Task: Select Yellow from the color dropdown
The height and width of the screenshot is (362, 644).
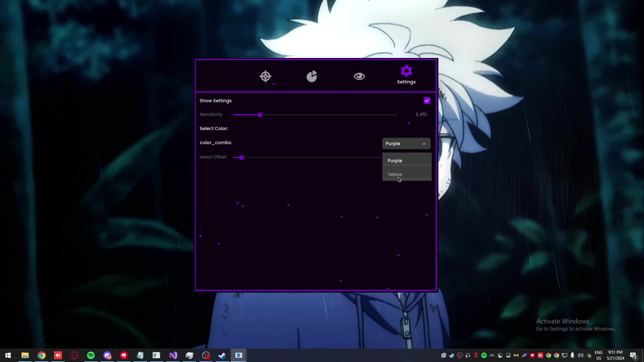Action: point(407,174)
